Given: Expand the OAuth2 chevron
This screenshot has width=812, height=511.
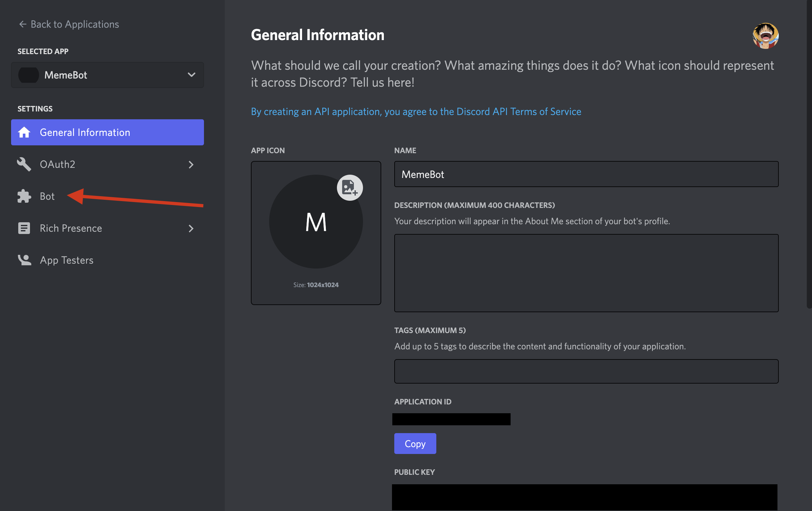Looking at the screenshot, I should click(x=191, y=165).
